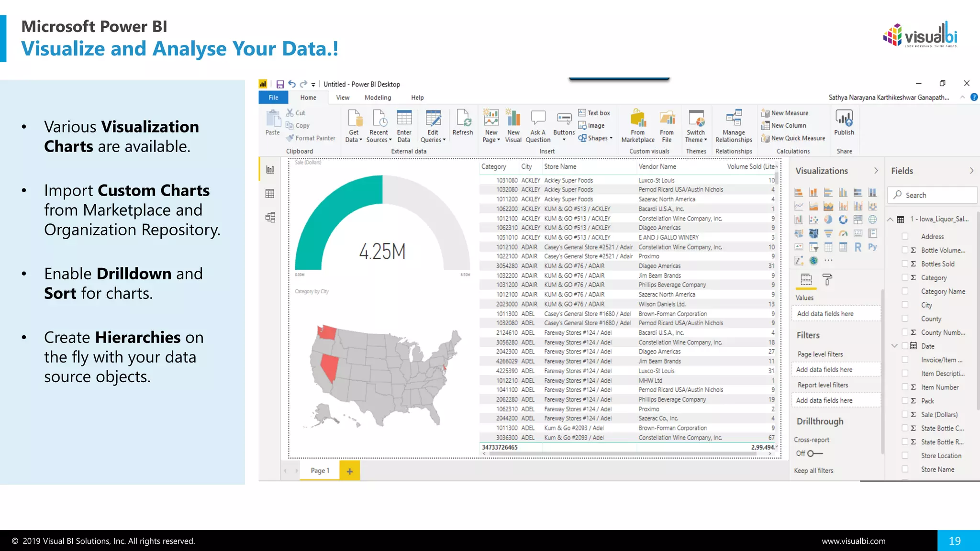The width and height of the screenshot is (980, 551).
Task: Select the pie chart visualization icon
Action: [x=828, y=220]
